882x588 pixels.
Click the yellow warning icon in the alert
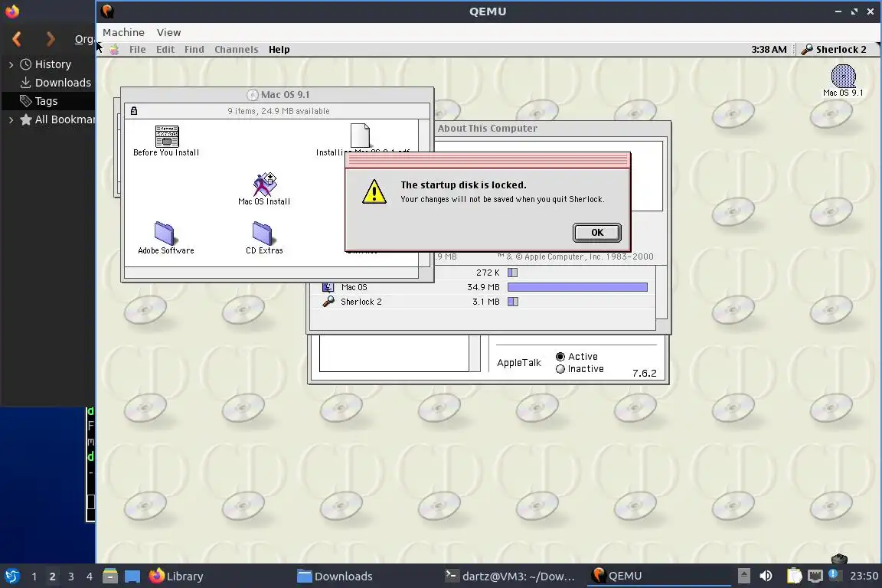pos(374,191)
